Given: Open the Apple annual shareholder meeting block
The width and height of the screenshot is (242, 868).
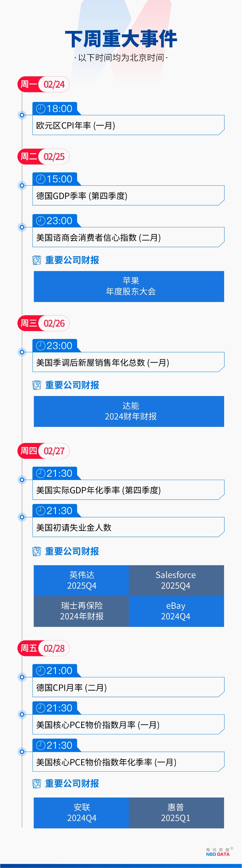Looking at the screenshot, I should [x=129, y=286].
